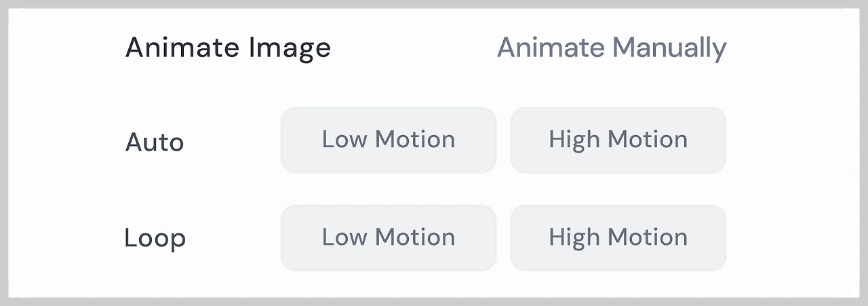Image resolution: width=868 pixels, height=306 pixels.
Task: Select the Animate Image tab
Action: pyautogui.click(x=228, y=48)
